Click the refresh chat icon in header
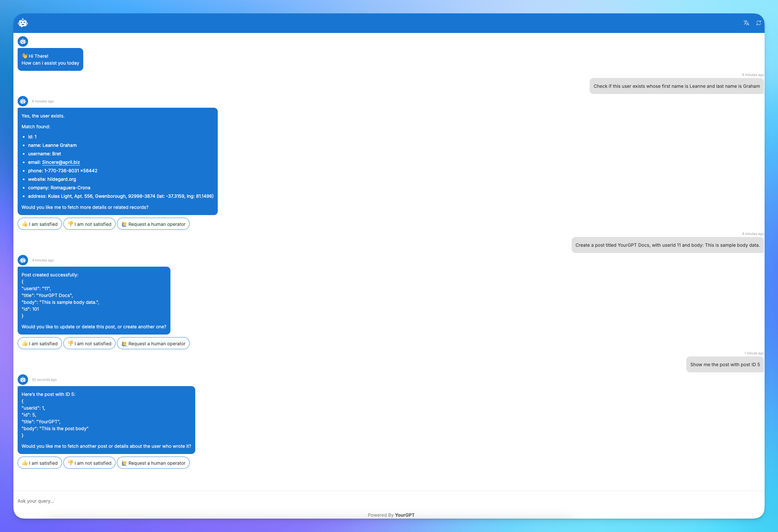Image resolution: width=778 pixels, height=532 pixels. 759,23
